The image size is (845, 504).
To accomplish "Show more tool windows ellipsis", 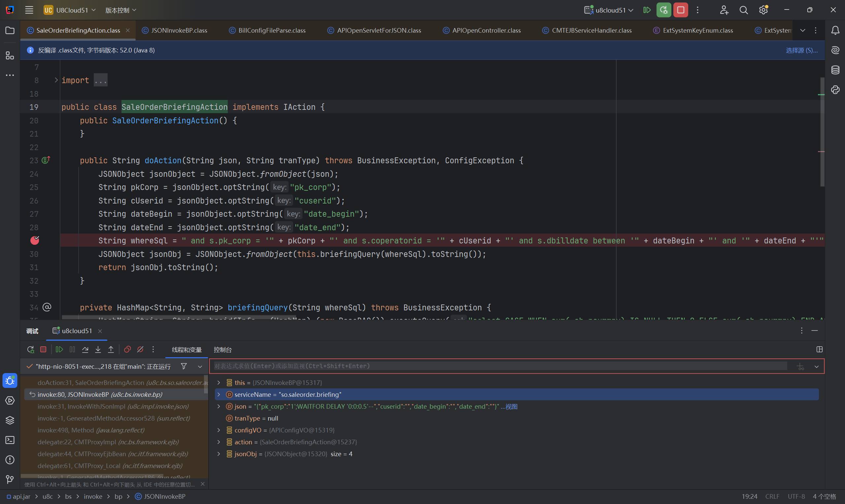I will point(10,75).
